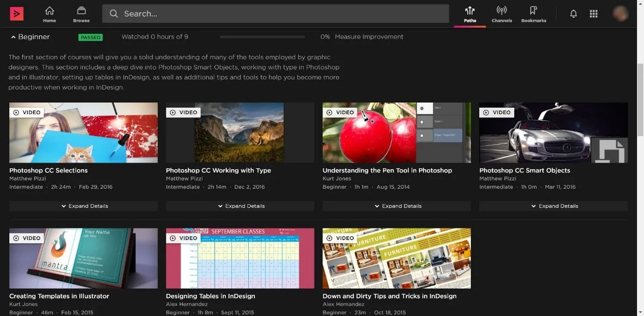Open Creating Templates in Illustrator thumbnail

coord(84,258)
